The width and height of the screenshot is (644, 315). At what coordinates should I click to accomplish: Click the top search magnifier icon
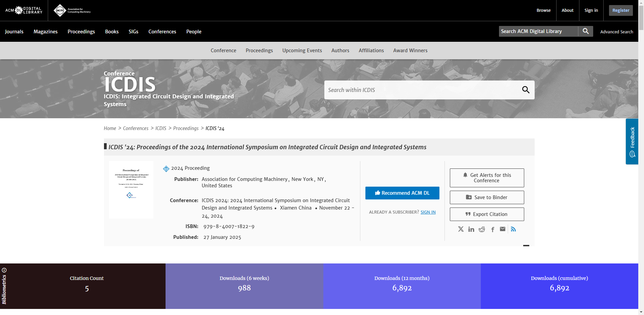[x=585, y=31]
